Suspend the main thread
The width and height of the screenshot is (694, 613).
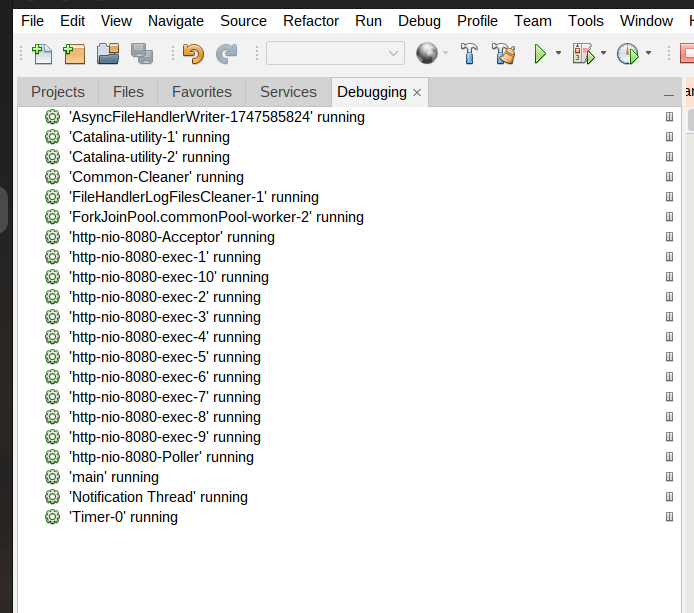tap(669, 477)
